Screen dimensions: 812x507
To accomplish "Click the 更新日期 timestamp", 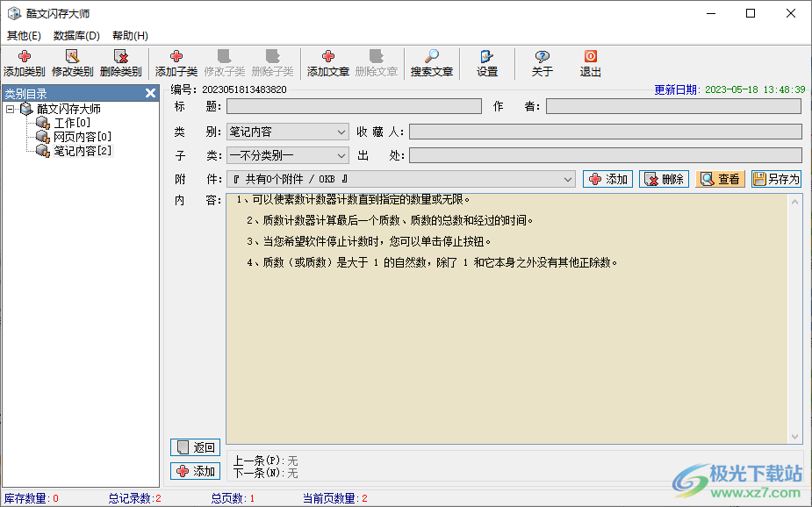I will coord(755,89).
